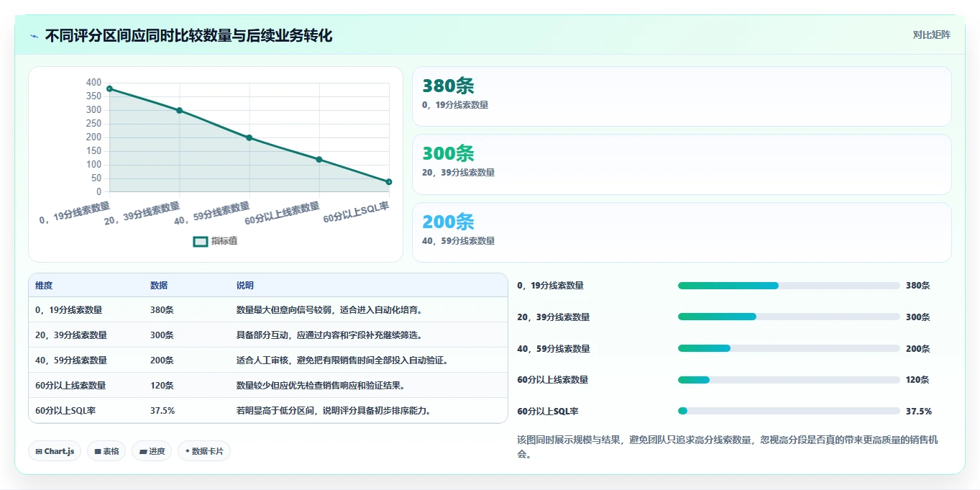Screen dimensions: 980x490
Task: Click table cell 60分以上SQL率
Action: [x=65, y=411]
